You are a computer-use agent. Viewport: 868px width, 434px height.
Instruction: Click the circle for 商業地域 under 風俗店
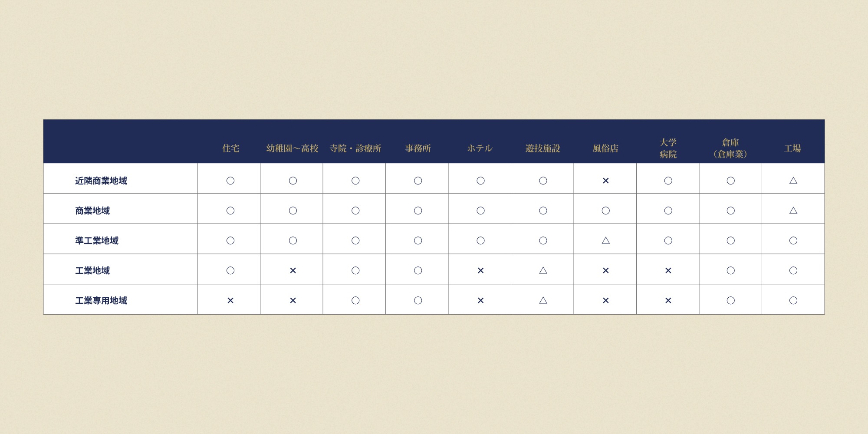click(605, 210)
